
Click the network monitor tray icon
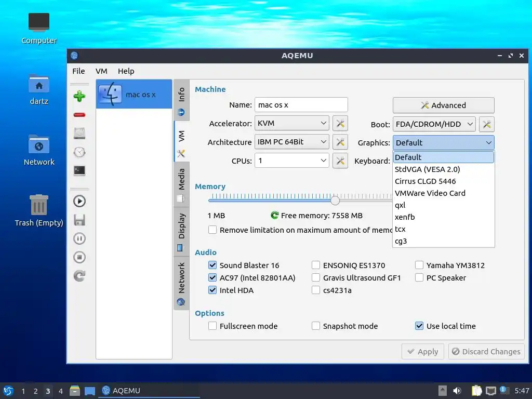tap(490, 391)
